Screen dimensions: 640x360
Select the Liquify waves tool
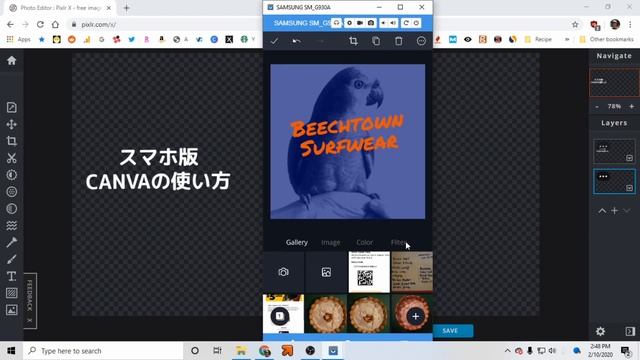point(11,225)
